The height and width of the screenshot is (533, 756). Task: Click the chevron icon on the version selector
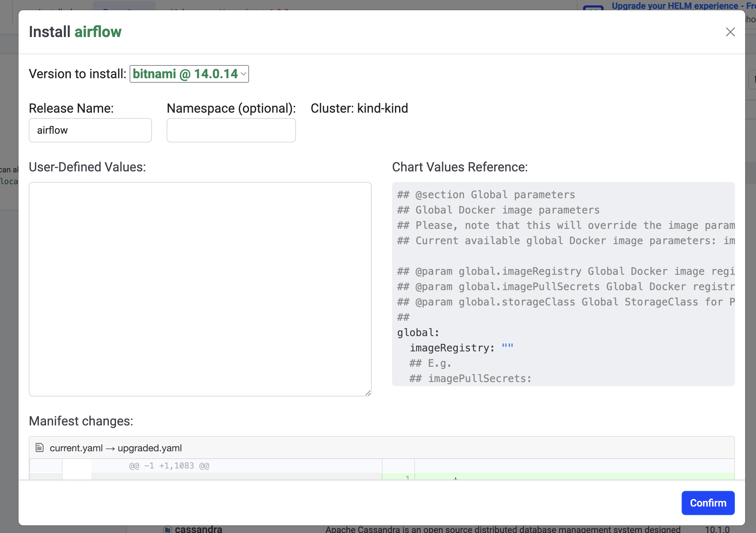click(243, 74)
